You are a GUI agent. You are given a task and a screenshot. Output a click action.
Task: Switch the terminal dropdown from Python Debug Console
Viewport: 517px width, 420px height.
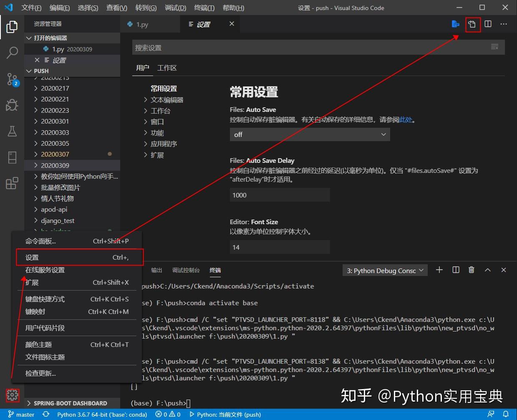tap(384, 270)
